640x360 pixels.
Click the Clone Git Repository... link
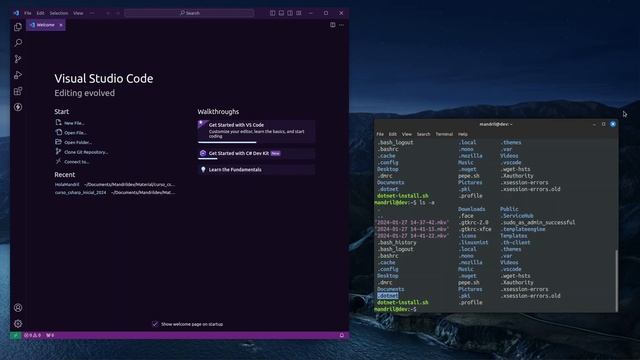[86, 152]
